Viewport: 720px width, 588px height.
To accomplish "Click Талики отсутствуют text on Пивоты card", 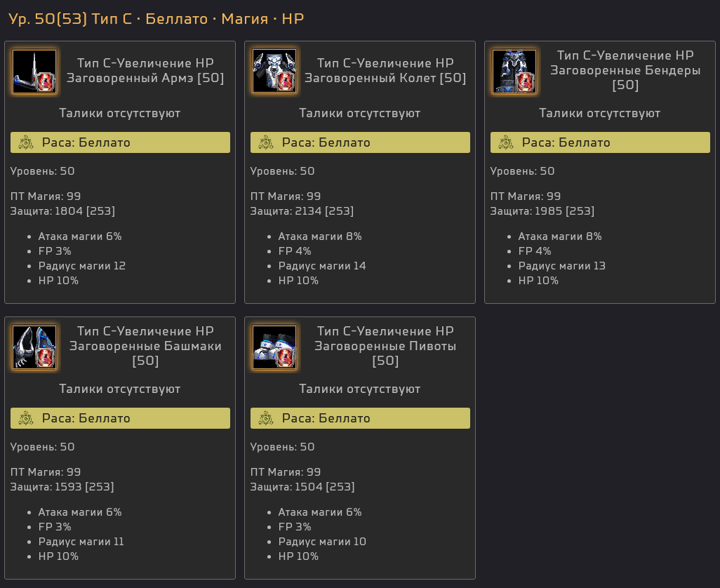I will (360, 389).
